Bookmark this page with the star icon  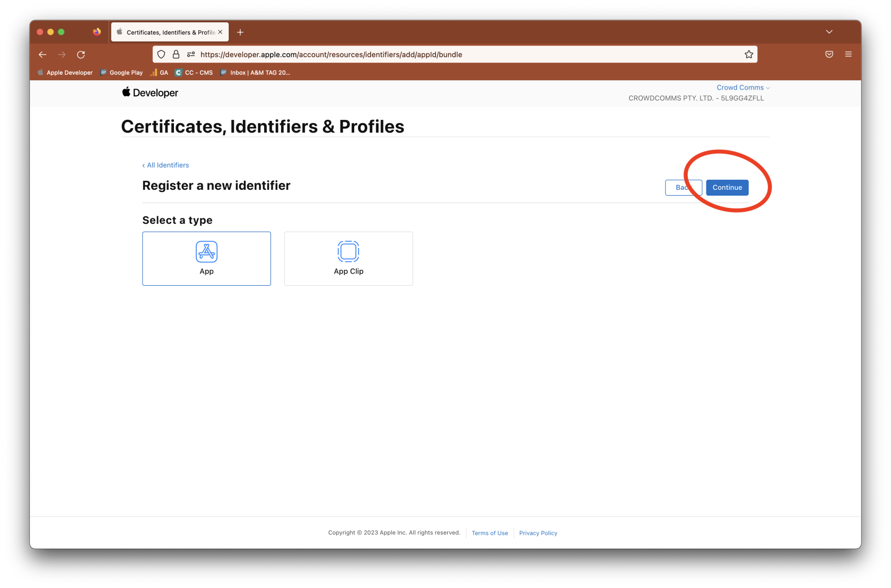pyautogui.click(x=748, y=55)
